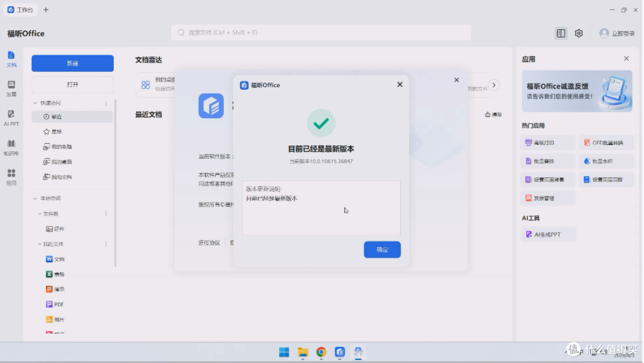
Task: Collapse the 快速访问 section
Action: 35,103
